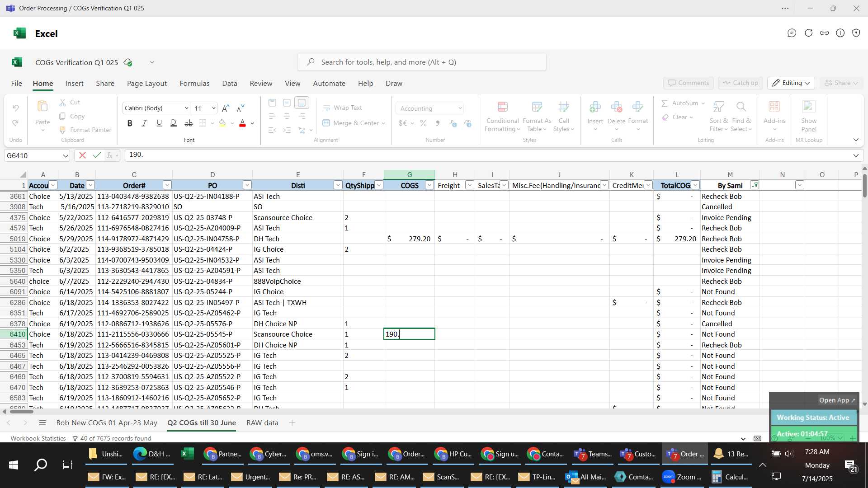Switch to the Insert tab
Image resolution: width=868 pixels, height=488 pixels.
74,84
